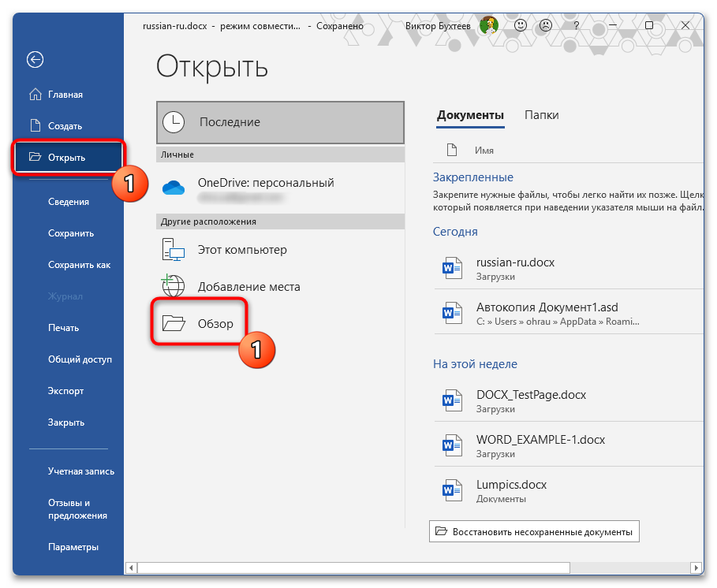The width and height of the screenshot is (717, 588).
Task: Click the back arrow circle icon
Action: coord(35,59)
